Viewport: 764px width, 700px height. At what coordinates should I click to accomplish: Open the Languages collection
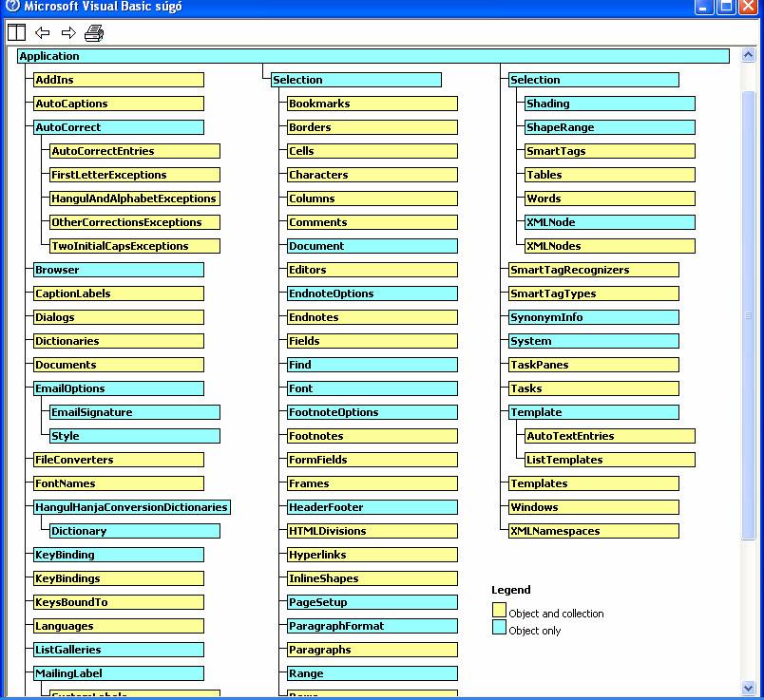point(119,626)
